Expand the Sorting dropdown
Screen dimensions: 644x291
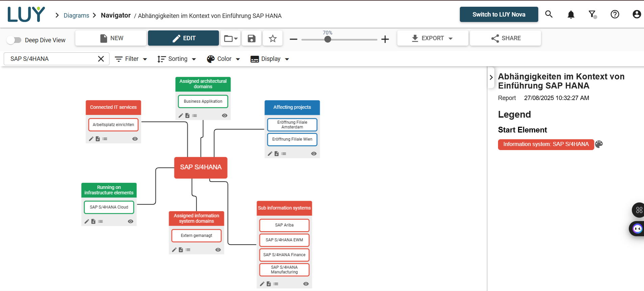coord(177,59)
